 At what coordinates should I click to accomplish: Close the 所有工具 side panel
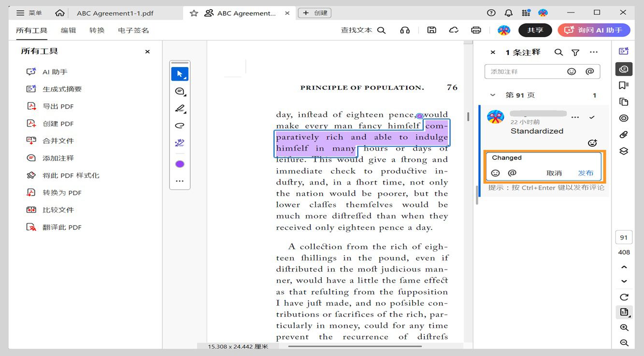click(x=147, y=52)
